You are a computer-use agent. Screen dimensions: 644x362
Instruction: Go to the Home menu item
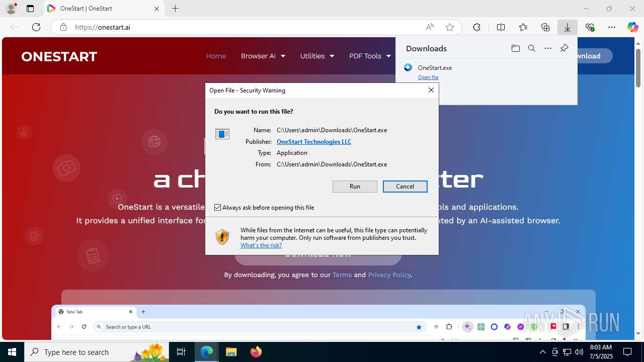pos(216,56)
